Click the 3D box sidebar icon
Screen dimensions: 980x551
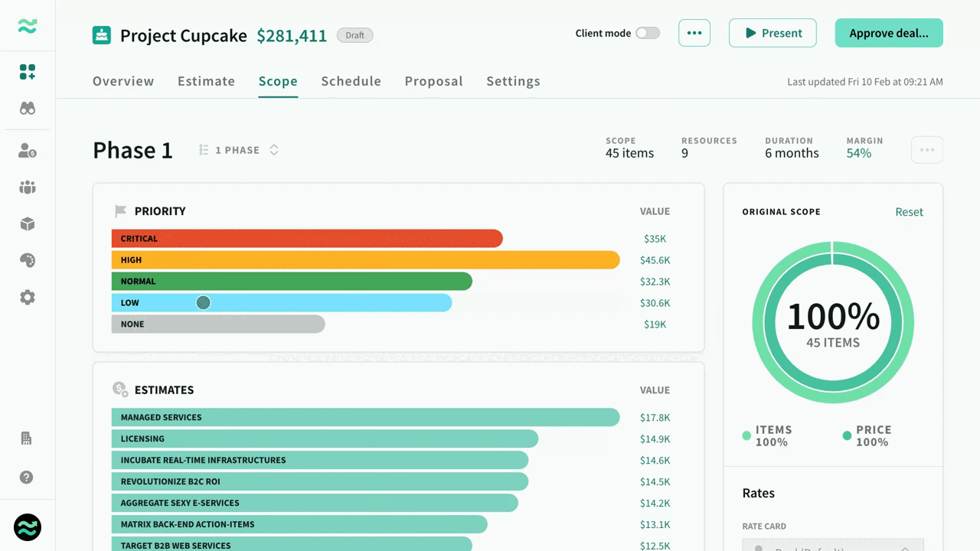28,224
